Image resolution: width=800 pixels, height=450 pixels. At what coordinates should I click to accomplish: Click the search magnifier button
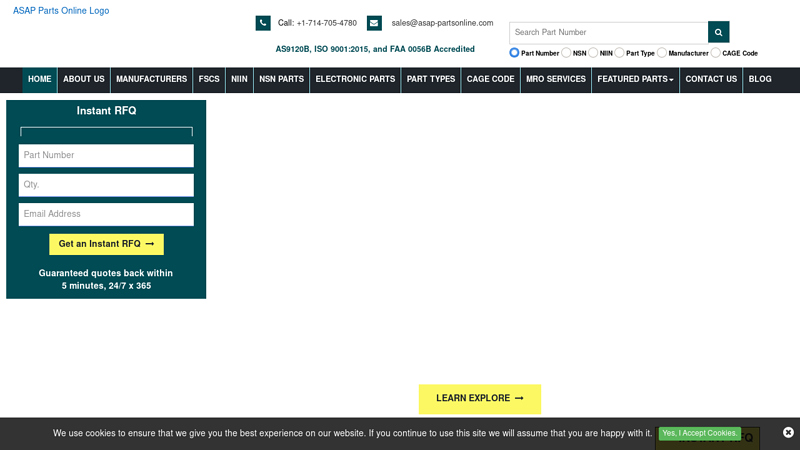[718, 32]
